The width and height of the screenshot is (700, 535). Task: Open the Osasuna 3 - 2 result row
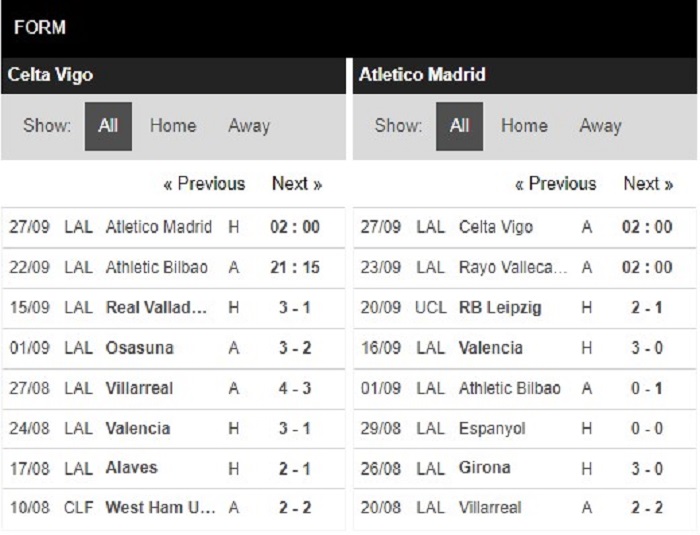point(173,348)
